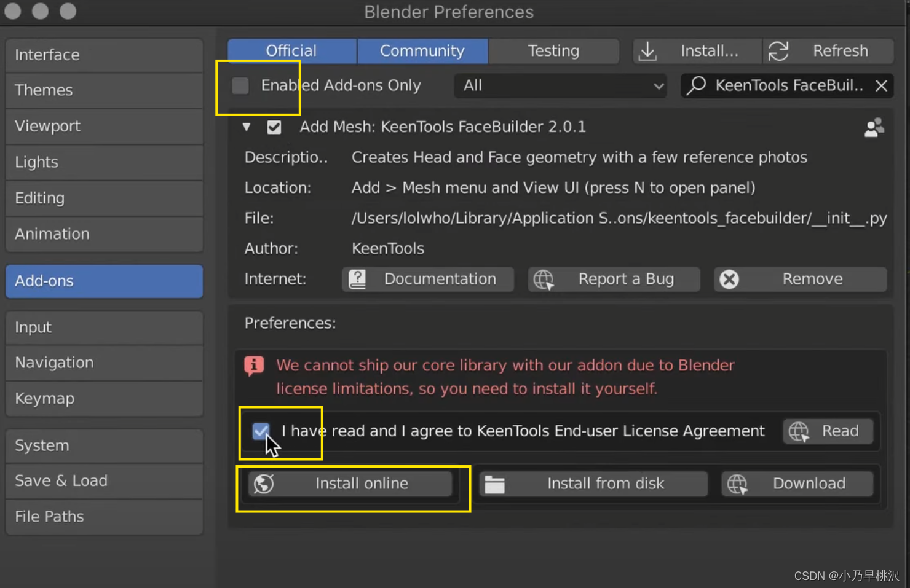
Task: Open the Navigation preferences section
Action: (105, 363)
